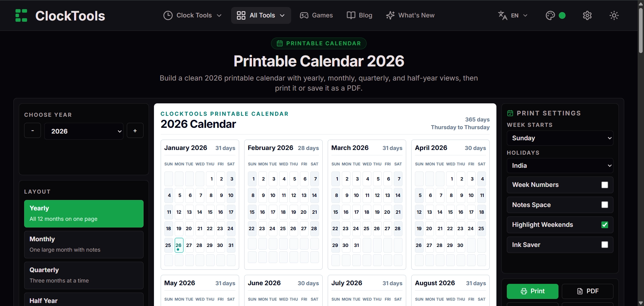The width and height of the screenshot is (644, 306).
Task: Click the August 2026 month heading
Action: point(435,283)
